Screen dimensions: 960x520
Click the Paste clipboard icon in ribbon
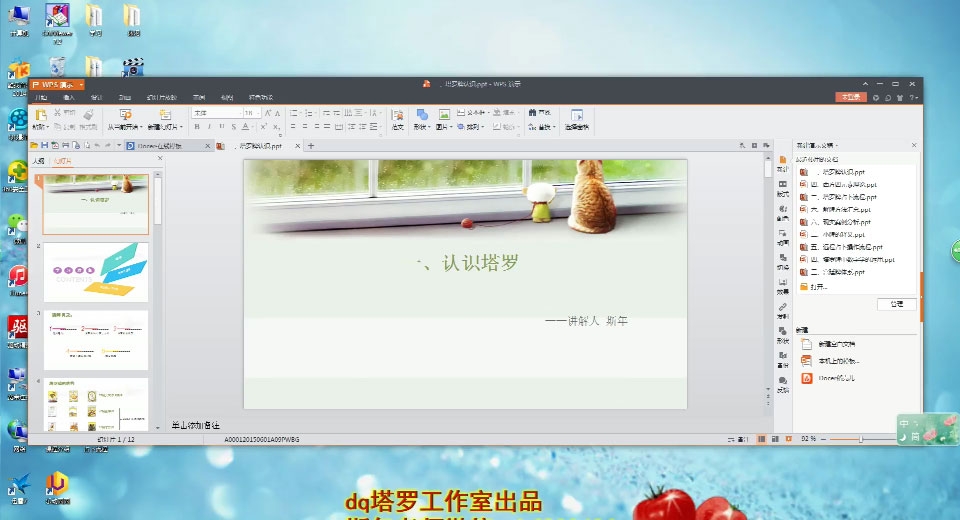point(41,115)
